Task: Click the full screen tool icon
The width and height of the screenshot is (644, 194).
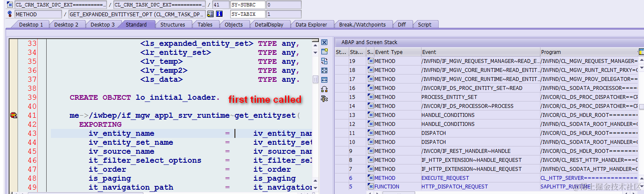Action: click(324, 70)
